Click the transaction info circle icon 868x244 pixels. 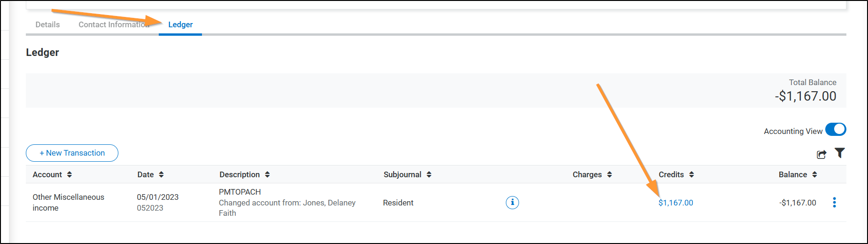(x=512, y=203)
